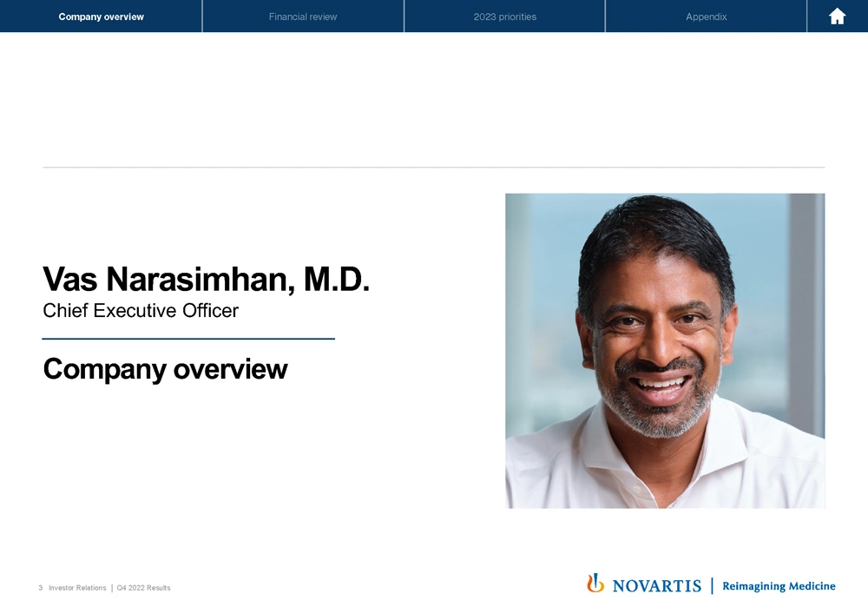Select the blue divider line under the job title
The width and height of the screenshot is (868, 614).
(188, 339)
